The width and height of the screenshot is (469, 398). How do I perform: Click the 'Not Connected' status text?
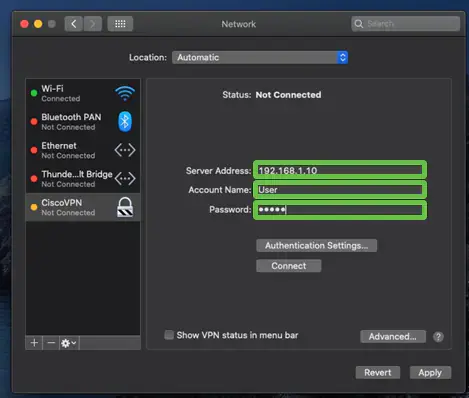tap(288, 95)
